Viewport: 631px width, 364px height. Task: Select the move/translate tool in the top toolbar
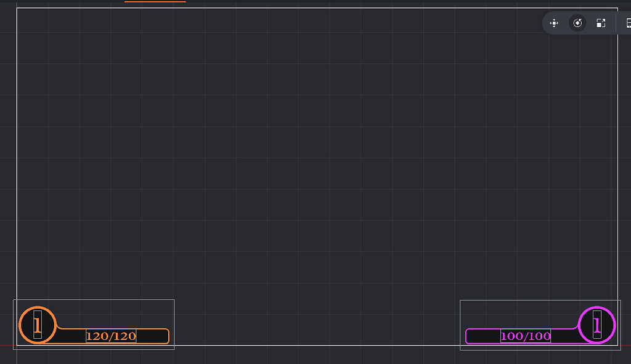point(553,23)
